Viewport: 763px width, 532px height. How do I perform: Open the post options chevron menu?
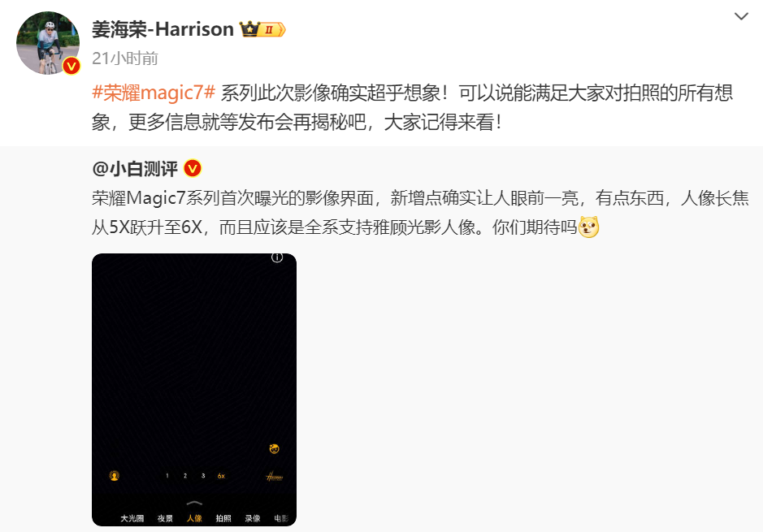pos(740,16)
